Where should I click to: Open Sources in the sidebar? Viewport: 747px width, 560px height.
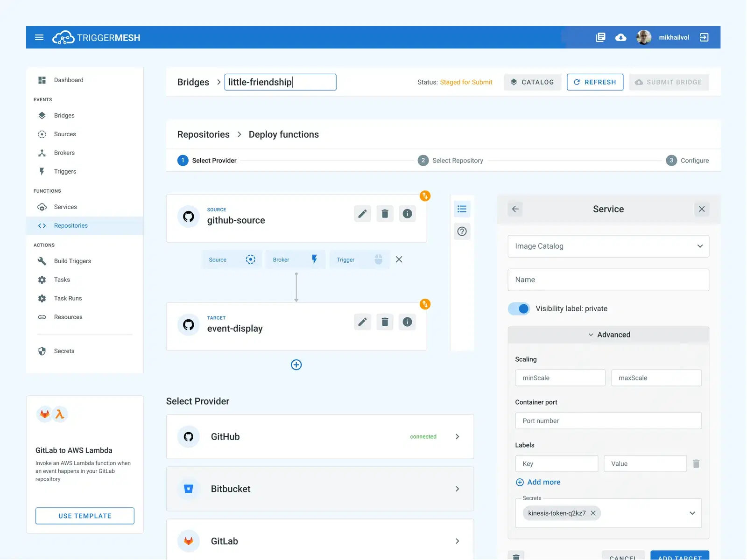point(85,134)
